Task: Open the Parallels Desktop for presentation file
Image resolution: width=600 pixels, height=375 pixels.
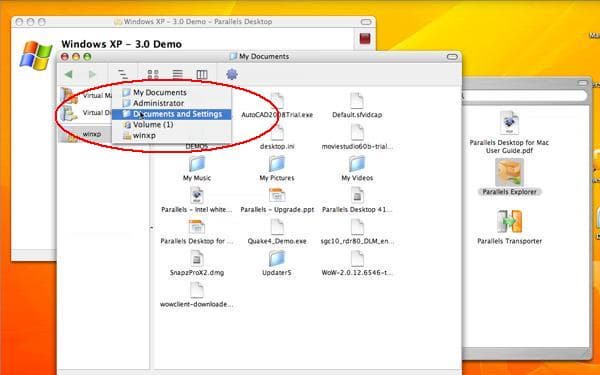Action: tap(197, 227)
